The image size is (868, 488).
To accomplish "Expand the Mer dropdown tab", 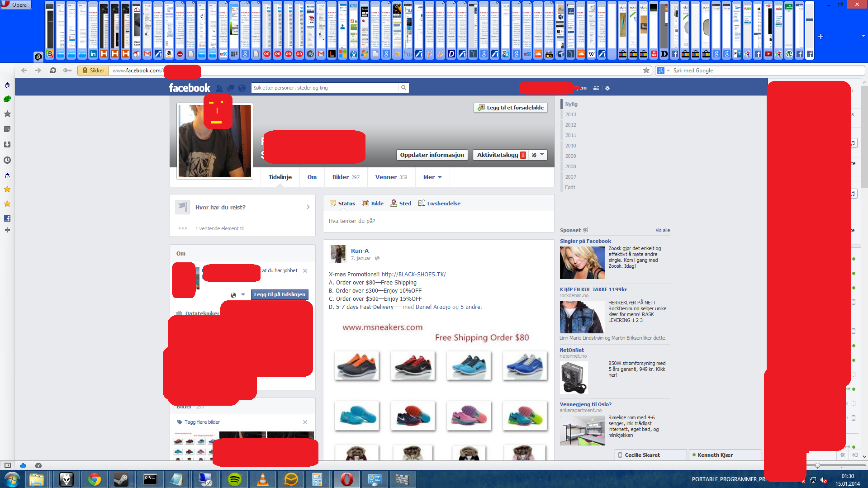I will click(432, 177).
